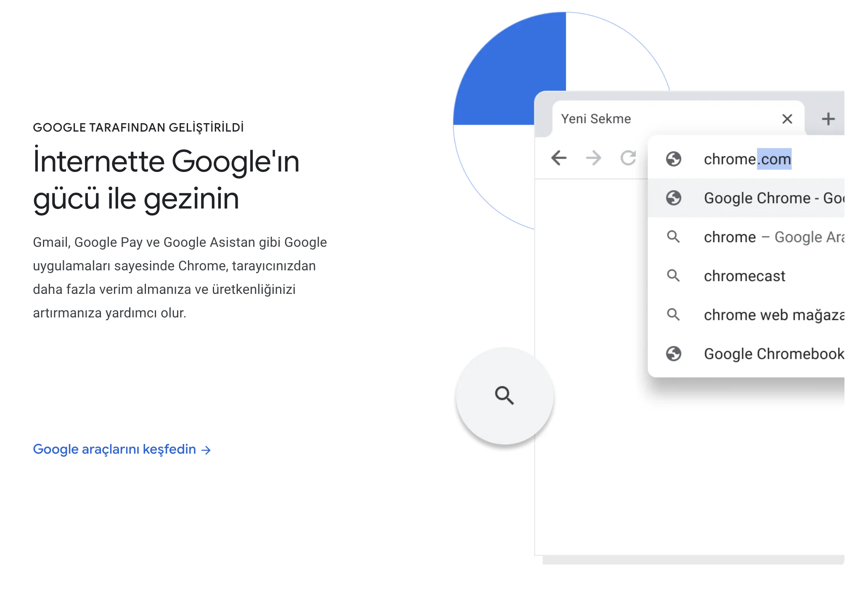Click the paragraph starting with Gmail, Google Pay
Screen dimensions: 868x597
180,277
